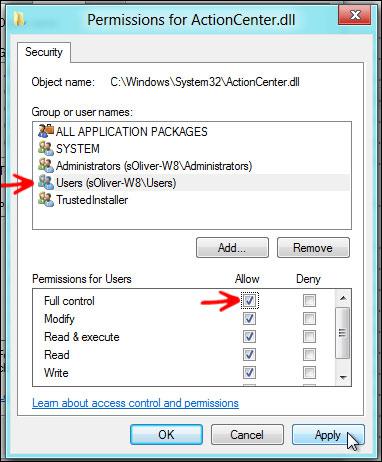382x462 pixels.
Task: Toggle Allow checkbox for Full control
Action: 249,301
